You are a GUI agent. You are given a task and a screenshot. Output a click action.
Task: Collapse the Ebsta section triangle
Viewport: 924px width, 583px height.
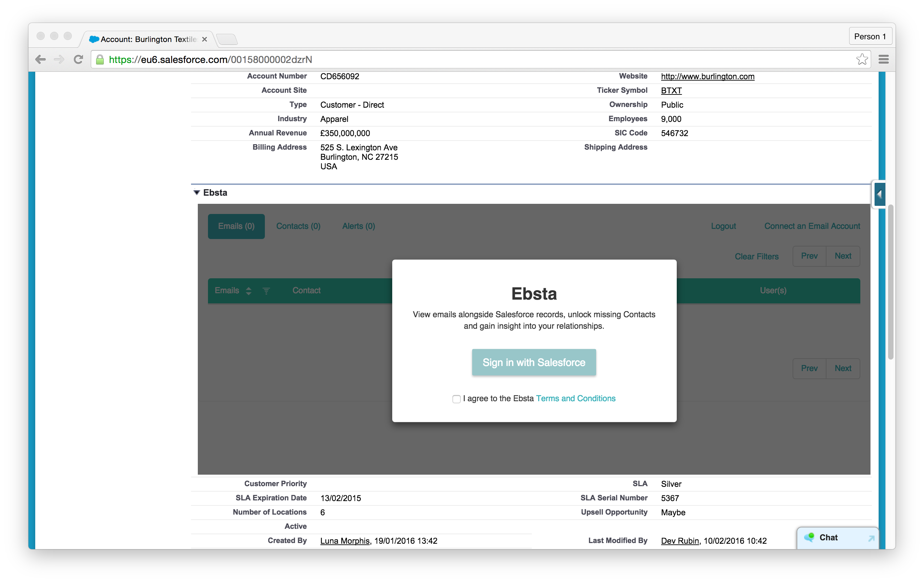tap(197, 193)
